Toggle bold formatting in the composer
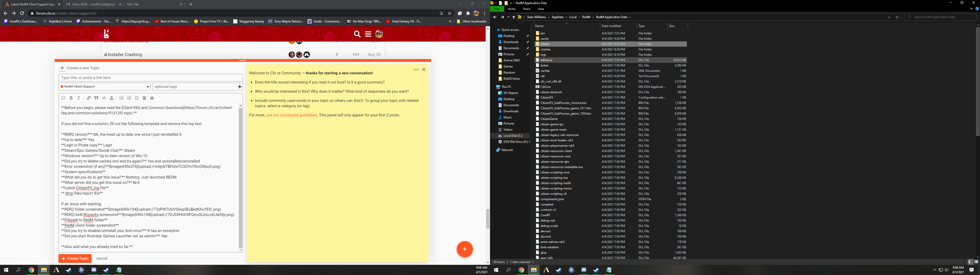980x275 pixels. pos(71,98)
